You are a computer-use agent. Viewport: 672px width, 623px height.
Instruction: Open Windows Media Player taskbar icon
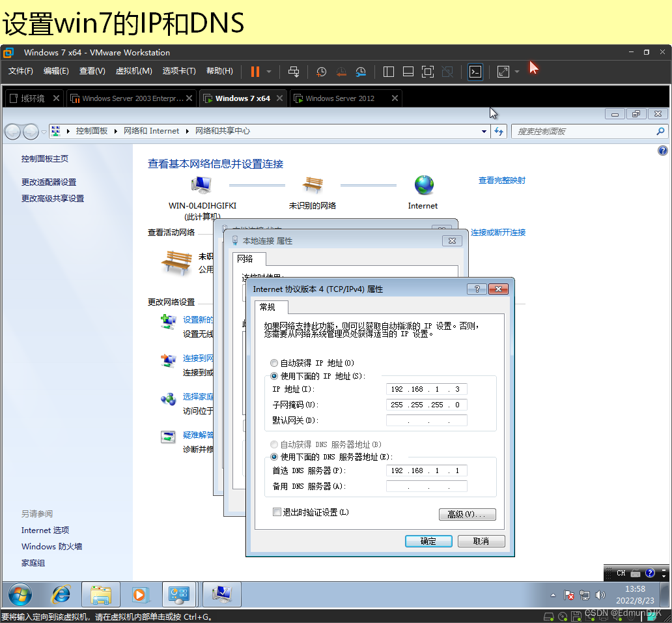pyautogui.click(x=139, y=595)
